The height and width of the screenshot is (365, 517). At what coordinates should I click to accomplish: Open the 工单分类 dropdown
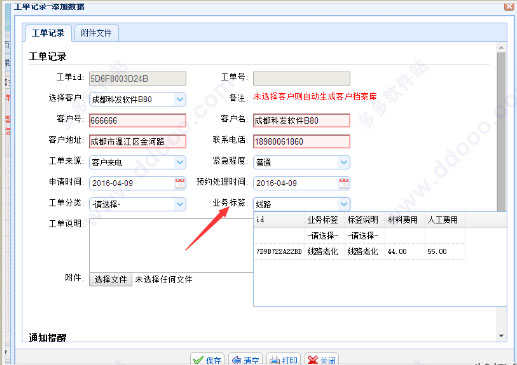click(180, 204)
